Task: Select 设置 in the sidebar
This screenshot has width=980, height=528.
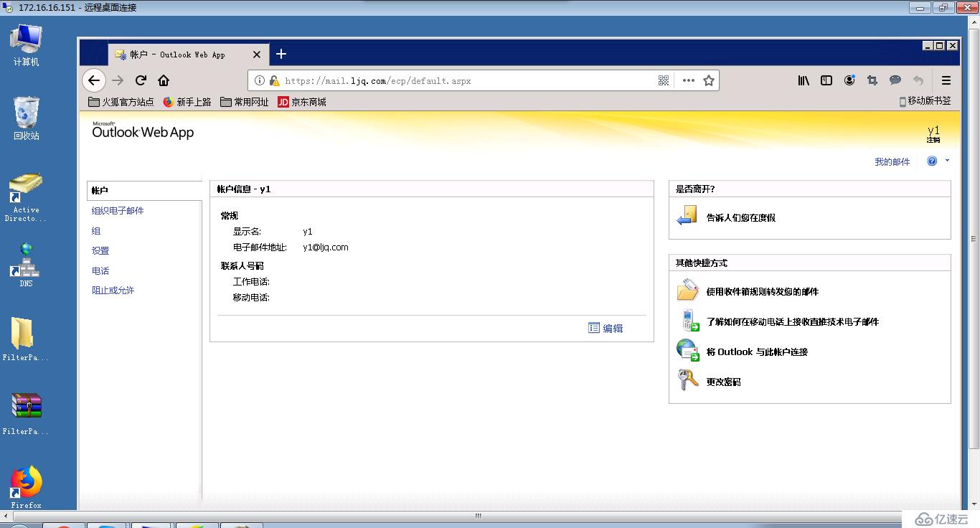Action: [x=100, y=251]
